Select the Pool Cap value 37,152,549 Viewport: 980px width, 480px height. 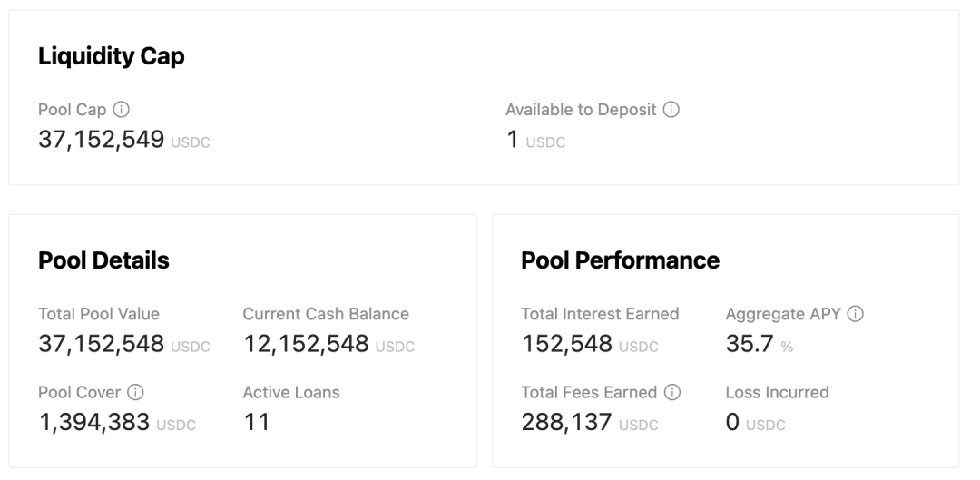click(102, 140)
